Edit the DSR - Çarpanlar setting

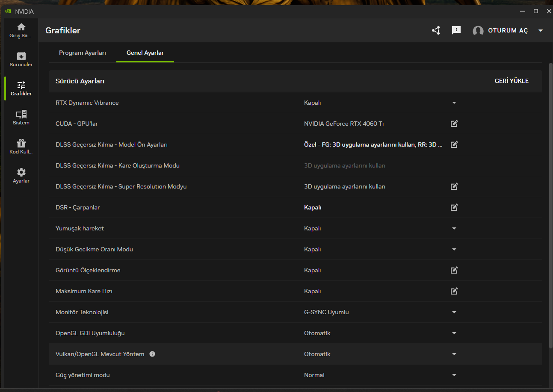(454, 207)
